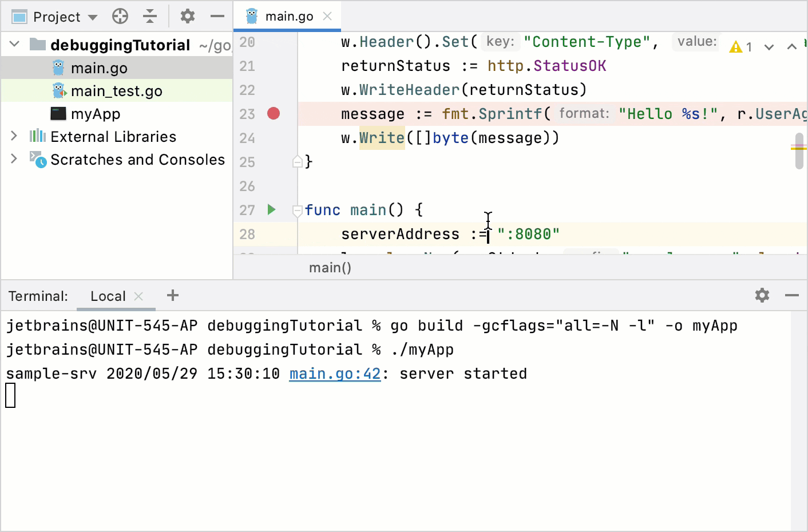
Task: Hide the Terminal tool window
Action: [792, 295]
